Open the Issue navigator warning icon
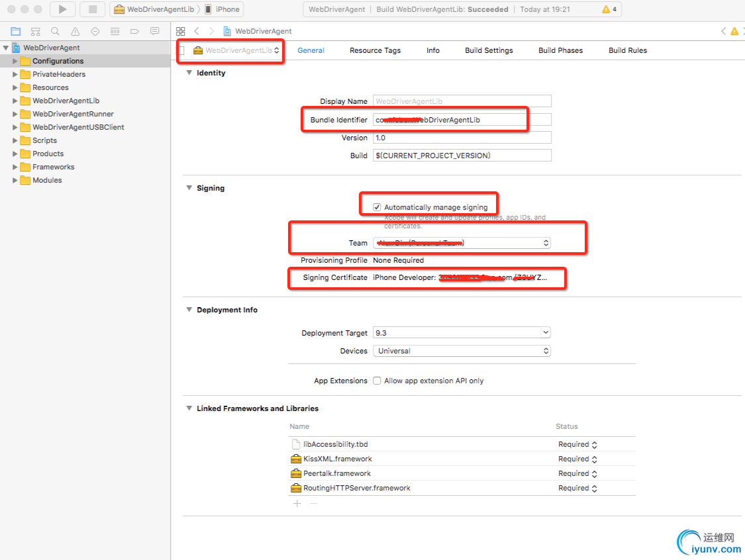The image size is (745, 560). 75,31
